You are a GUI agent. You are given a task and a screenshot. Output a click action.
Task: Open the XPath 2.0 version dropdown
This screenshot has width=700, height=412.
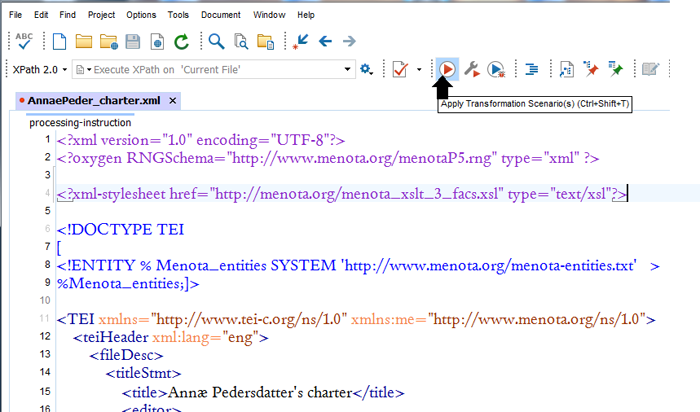(x=38, y=69)
